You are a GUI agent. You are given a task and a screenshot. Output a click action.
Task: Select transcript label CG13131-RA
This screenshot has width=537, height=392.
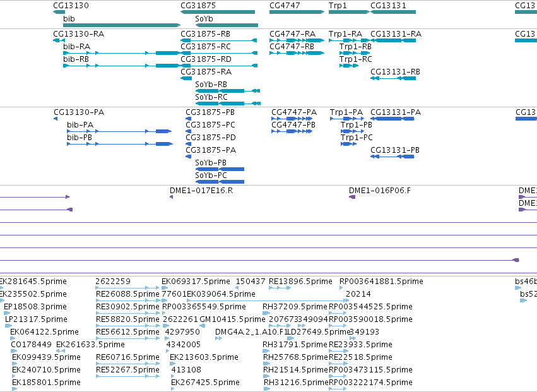point(396,34)
